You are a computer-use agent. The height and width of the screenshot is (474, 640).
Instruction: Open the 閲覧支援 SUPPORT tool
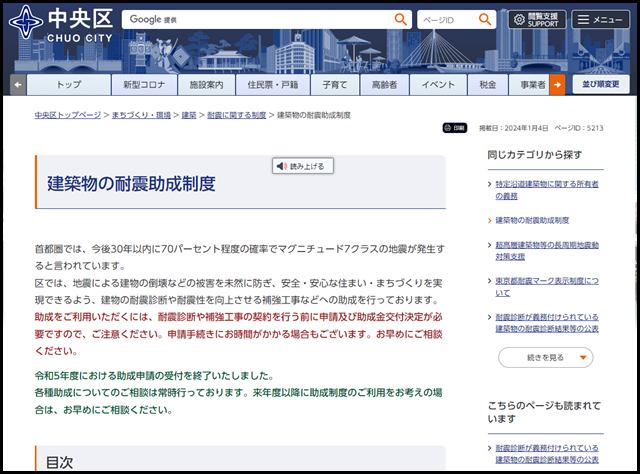point(535,19)
